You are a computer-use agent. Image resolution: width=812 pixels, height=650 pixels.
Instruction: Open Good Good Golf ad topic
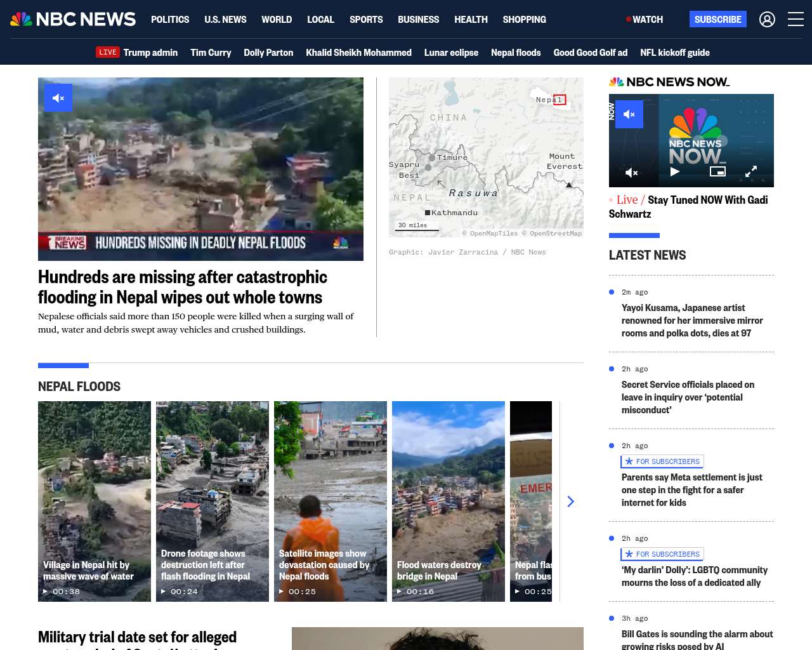pyautogui.click(x=590, y=53)
